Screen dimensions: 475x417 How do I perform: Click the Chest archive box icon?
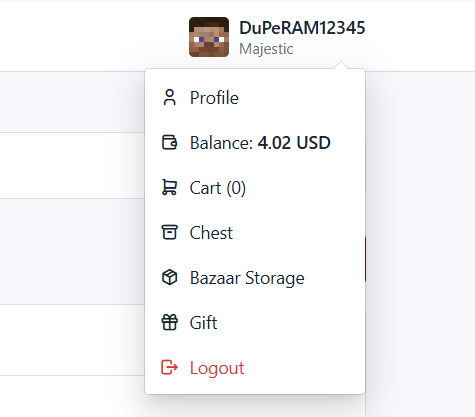[169, 232]
